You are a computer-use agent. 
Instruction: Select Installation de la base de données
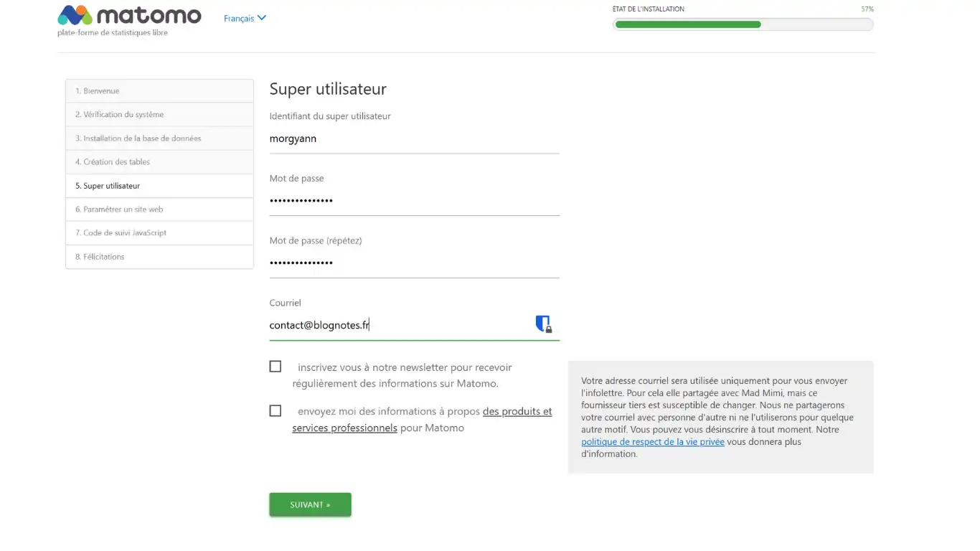tap(159, 138)
